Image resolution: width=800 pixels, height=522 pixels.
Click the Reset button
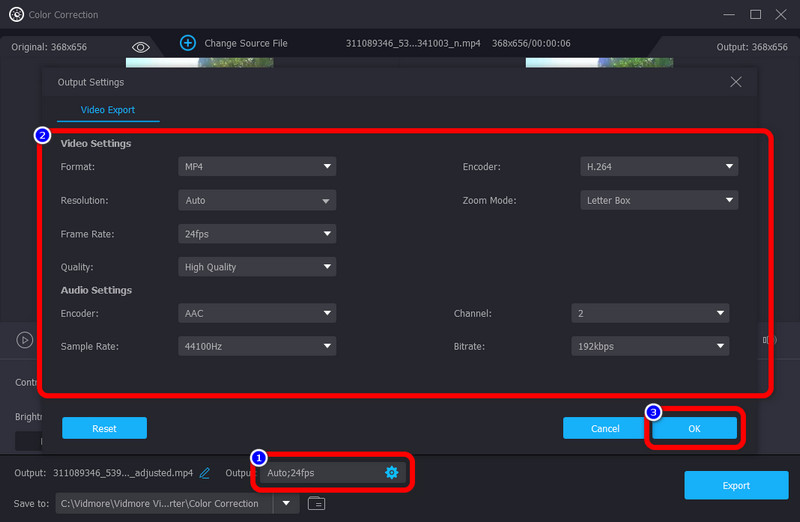pos(104,428)
